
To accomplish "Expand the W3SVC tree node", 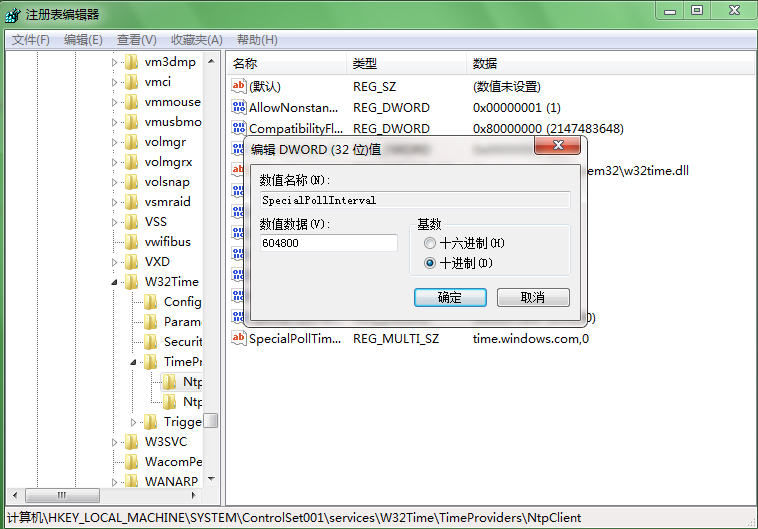I will pos(115,442).
